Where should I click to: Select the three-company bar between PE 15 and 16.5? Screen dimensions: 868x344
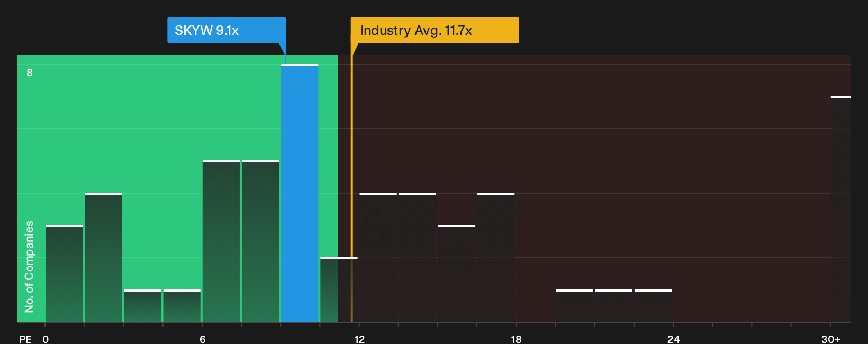tap(457, 274)
